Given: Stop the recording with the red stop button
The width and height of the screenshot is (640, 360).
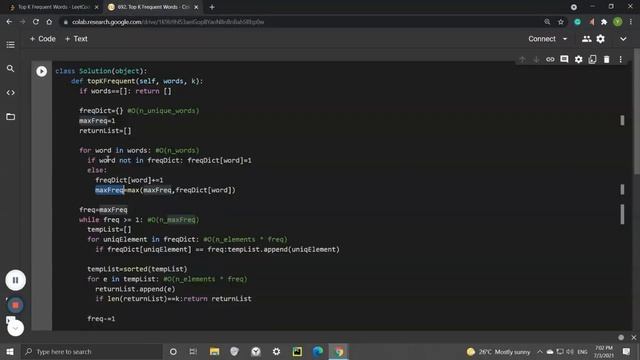Looking at the screenshot, I should pos(16,305).
